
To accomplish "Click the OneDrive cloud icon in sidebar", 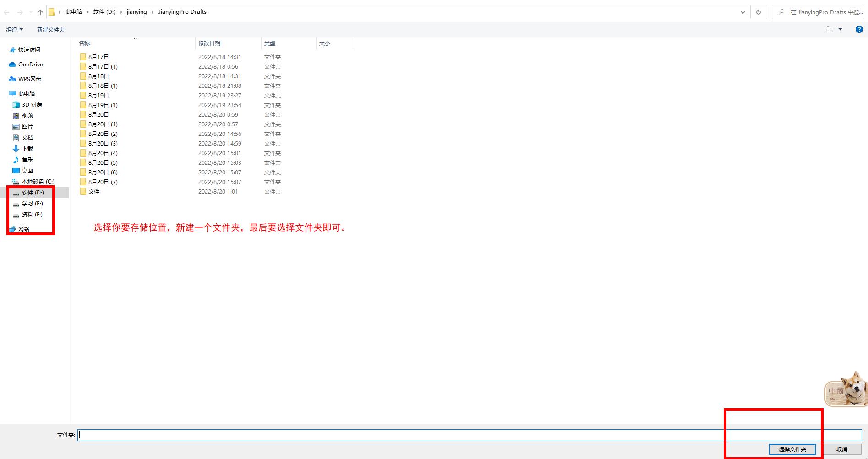I will coord(12,65).
